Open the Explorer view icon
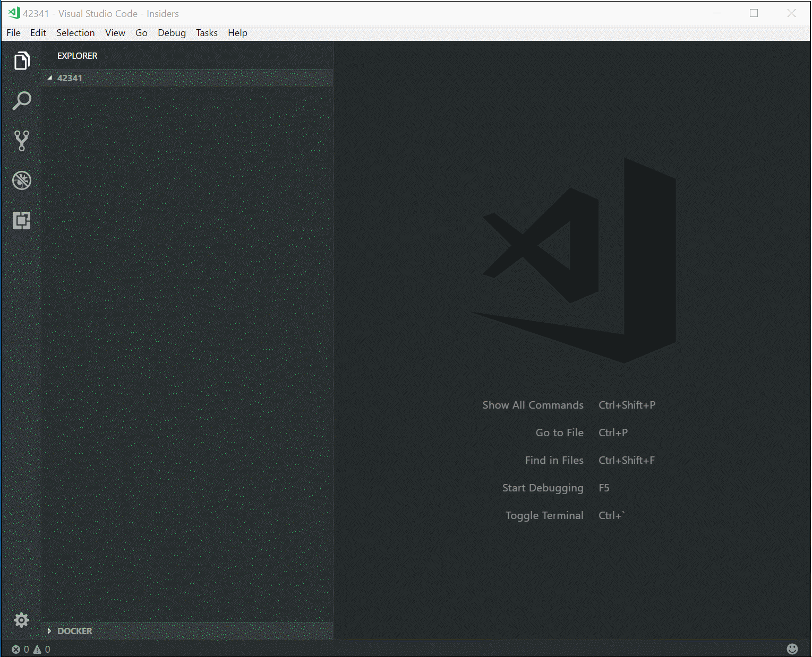 click(x=22, y=61)
